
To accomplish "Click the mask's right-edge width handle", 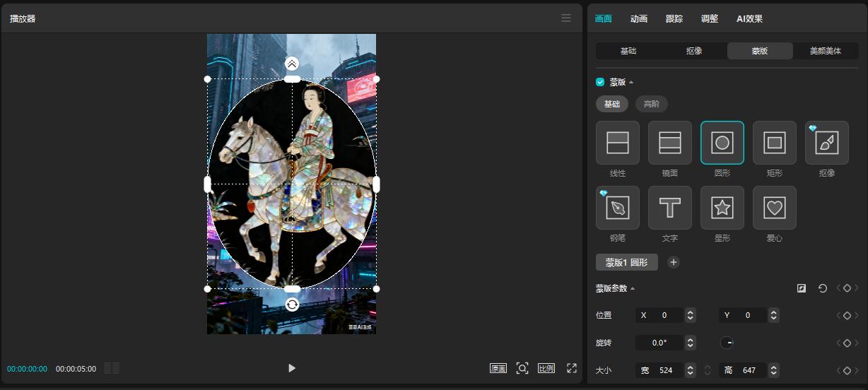I will coord(376,184).
